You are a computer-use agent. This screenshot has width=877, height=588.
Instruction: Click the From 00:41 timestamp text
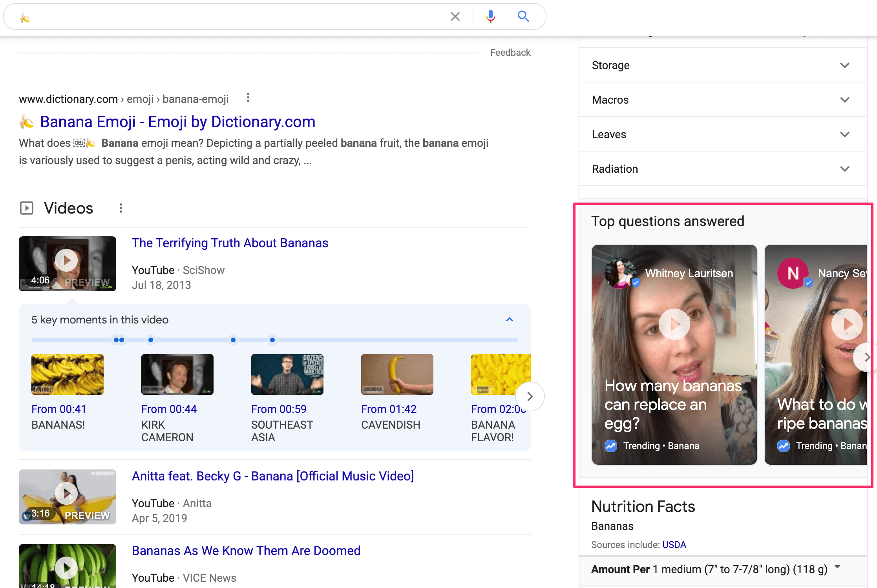point(59,409)
